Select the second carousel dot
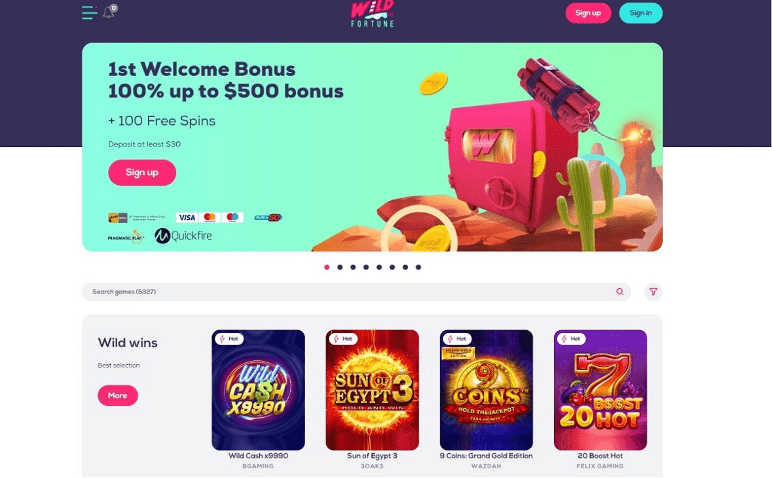The width and height of the screenshot is (772, 478). [340, 267]
